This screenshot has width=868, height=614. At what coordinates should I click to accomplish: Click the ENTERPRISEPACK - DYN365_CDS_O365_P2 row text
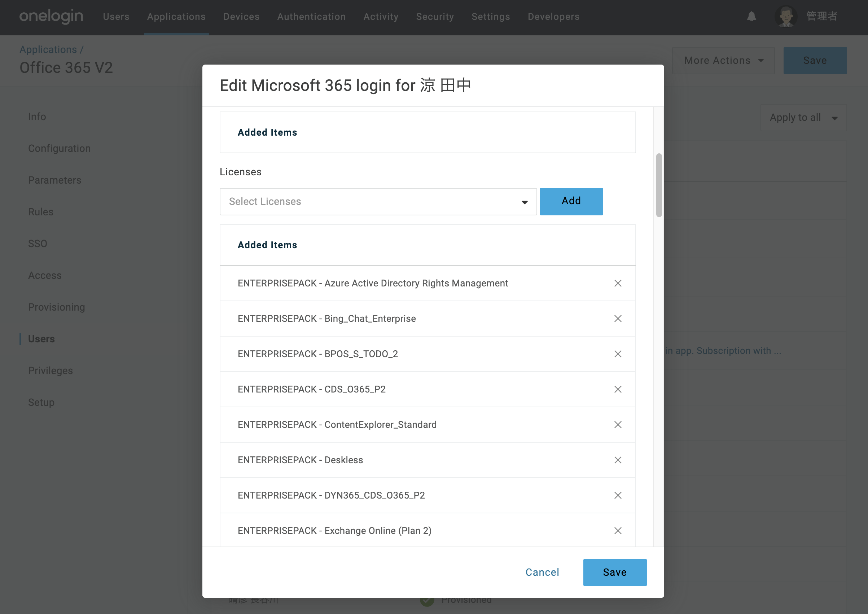(331, 495)
